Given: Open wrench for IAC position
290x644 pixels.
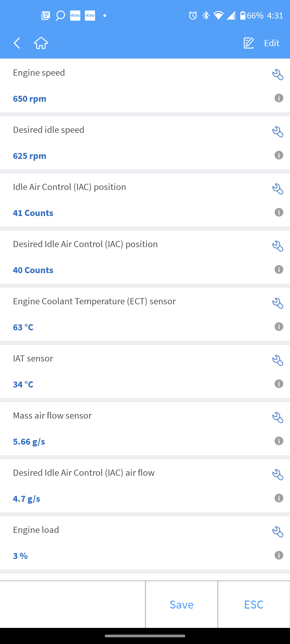Looking at the screenshot, I should coord(278,189).
